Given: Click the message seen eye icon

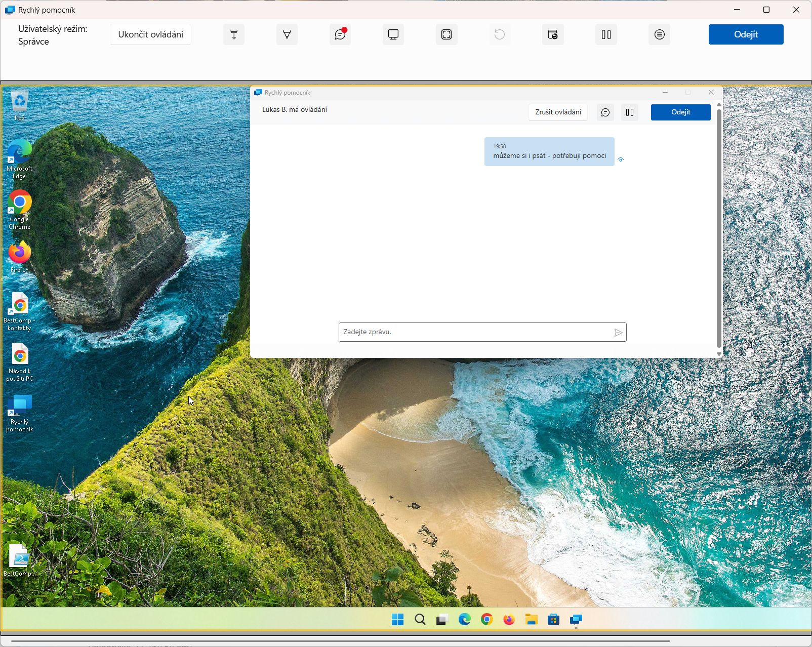Looking at the screenshot, I should [x=621, y=159].
